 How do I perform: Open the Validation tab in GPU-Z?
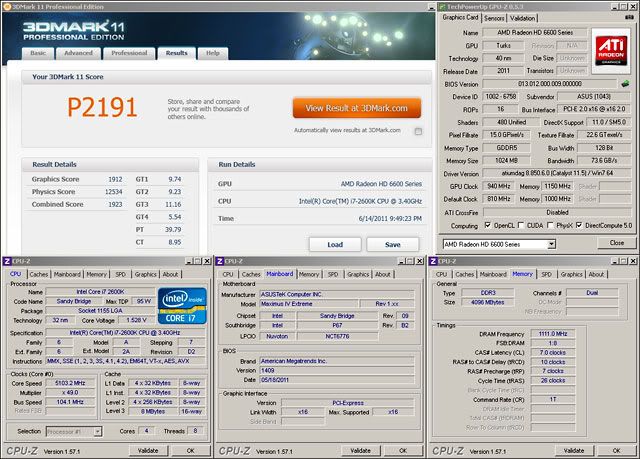pos(522,18)
